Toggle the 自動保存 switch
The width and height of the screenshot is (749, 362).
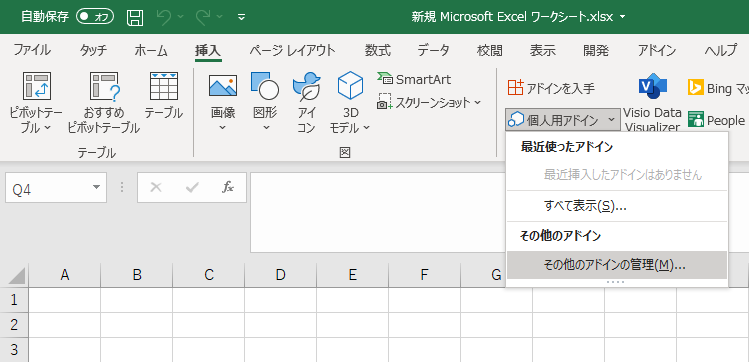pos(95,17)
